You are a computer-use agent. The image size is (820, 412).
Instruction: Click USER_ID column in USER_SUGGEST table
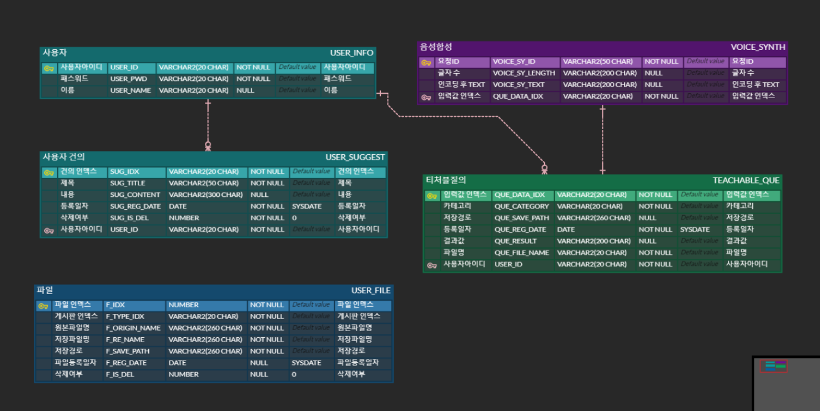click(124, 230)
